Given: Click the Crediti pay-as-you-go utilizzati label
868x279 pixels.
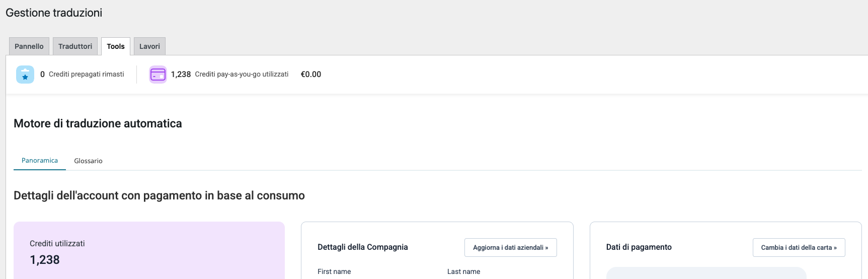Looking at the screenshot, I should click(242, 75).
